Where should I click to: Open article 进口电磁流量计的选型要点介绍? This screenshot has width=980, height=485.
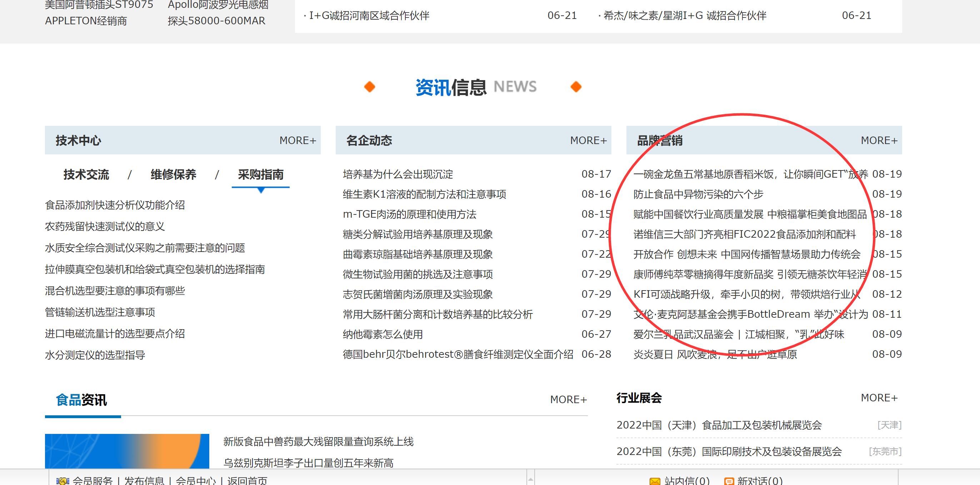(x=115, y=334)
